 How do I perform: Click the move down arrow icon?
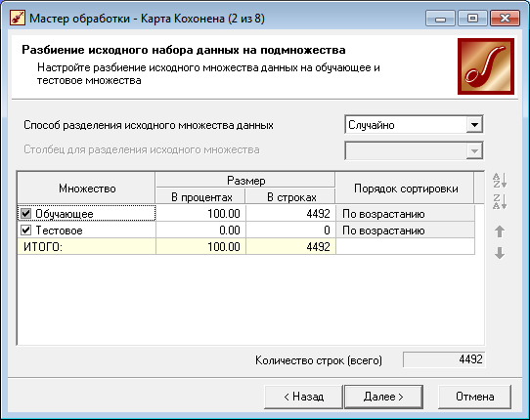pyautogui.click(x=500, y=253)
